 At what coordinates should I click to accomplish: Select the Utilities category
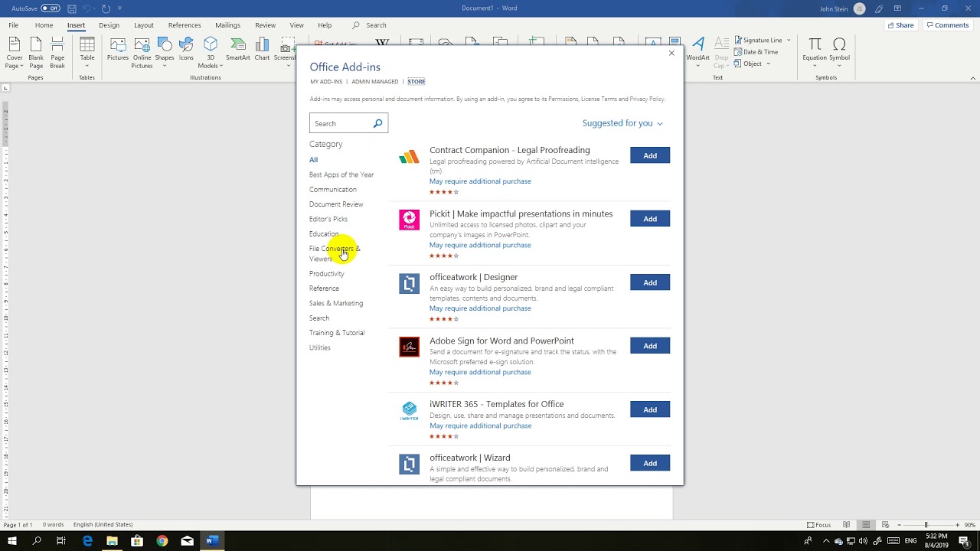coord(320,347)
